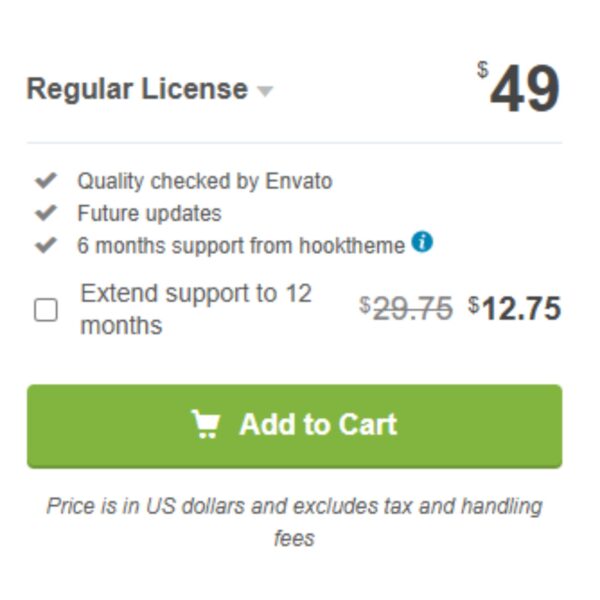Click the Regular License heading text

[x=137, y=89]
